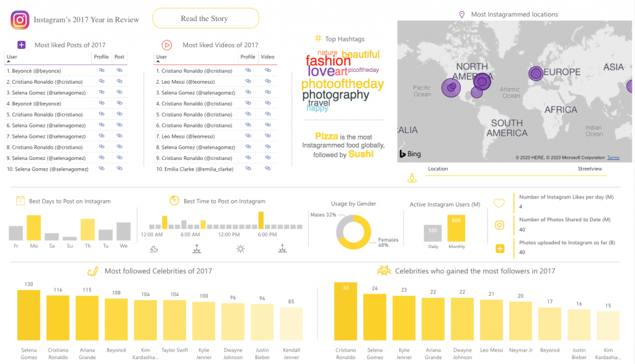The height and width of the screenshot is (364, 635).
Task: Select Cristiano Ronaldo 30 gained-followers bar
Action: coord(345,311)
